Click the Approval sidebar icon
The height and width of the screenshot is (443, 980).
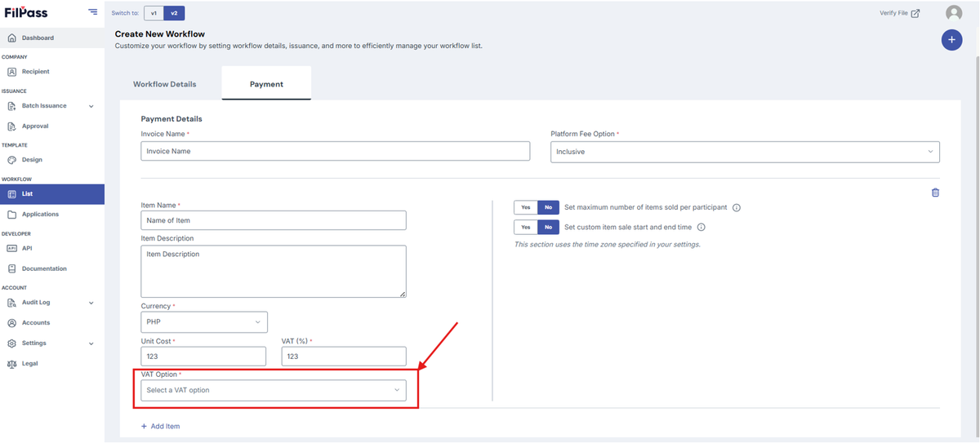[x=11, y=126]
